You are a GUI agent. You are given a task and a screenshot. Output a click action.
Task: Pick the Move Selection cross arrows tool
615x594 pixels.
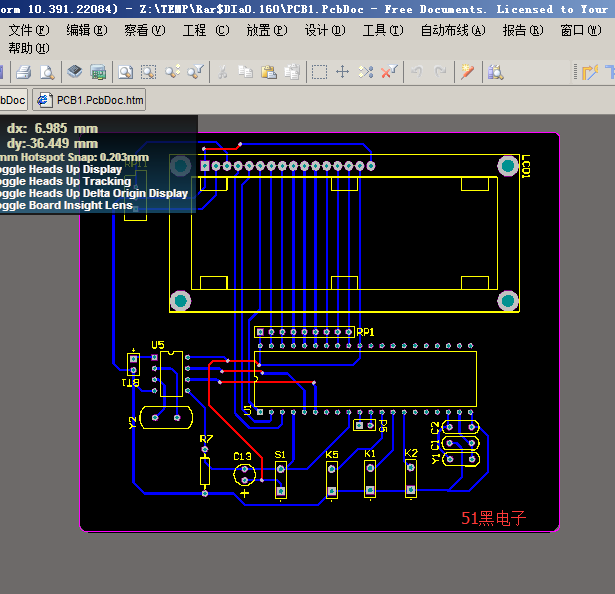click(x=342, y=72)
